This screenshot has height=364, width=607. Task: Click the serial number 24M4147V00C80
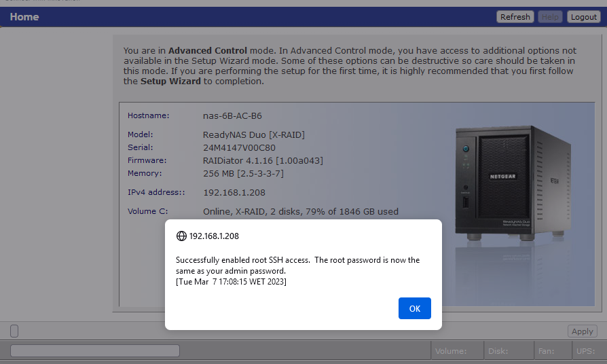239,147
